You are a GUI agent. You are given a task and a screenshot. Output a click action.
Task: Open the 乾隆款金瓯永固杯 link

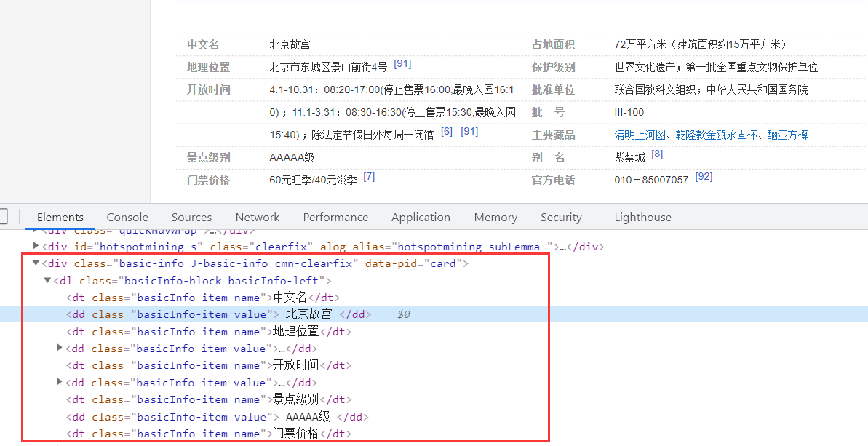click(716, 135)
